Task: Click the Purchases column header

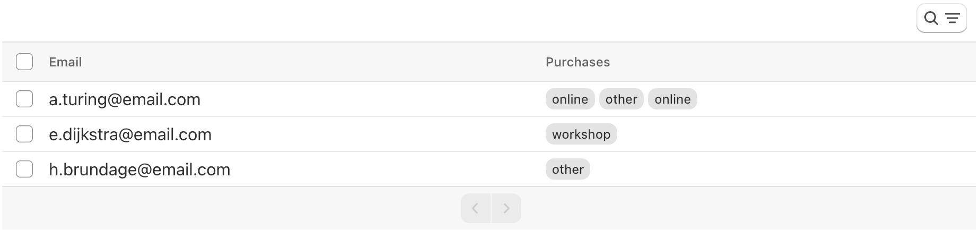Action: [x=577, y=62]
